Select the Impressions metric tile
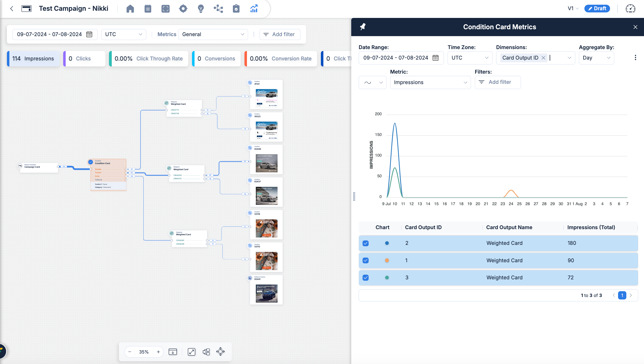 pyautogui.click(x=33, y=59)
